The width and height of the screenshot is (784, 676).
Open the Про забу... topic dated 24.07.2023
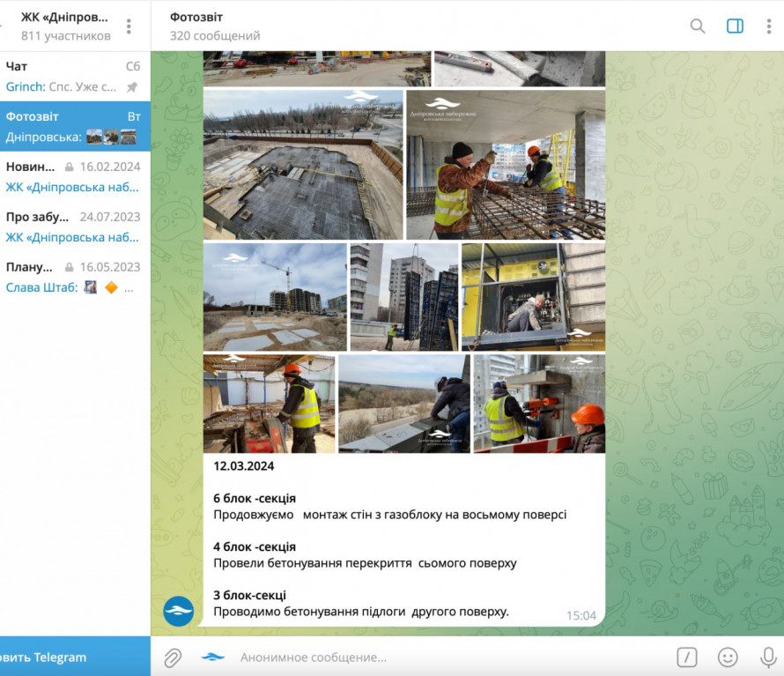pos(75,227)
